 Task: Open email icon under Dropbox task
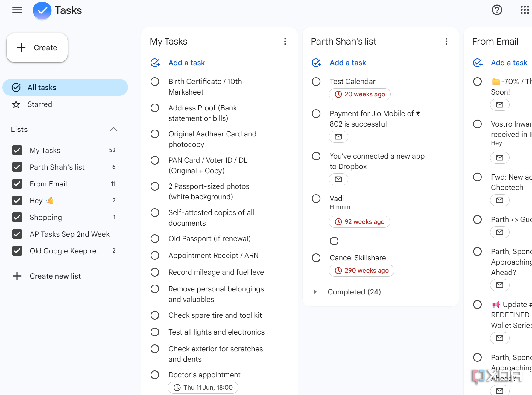[338, 179]
